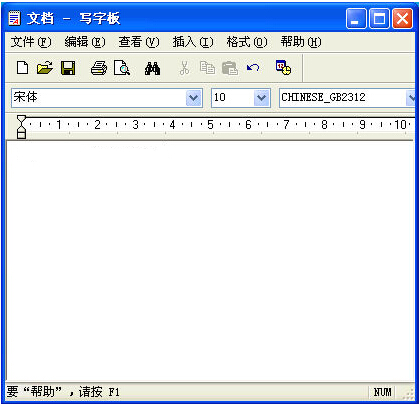Image resolution: width=419 pixels, height=404 pixels.
Task: Click the WordPad icon in title bar
Action: (14, 18)
